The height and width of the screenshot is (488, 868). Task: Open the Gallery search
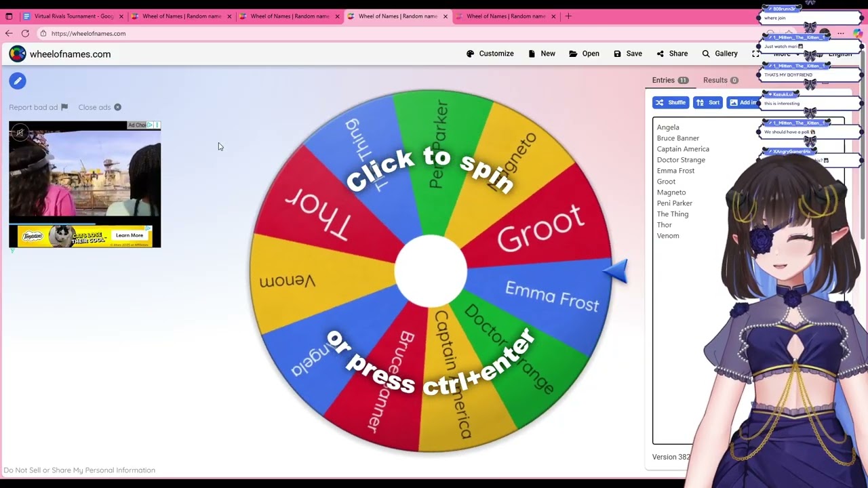(x=719, y=54)
